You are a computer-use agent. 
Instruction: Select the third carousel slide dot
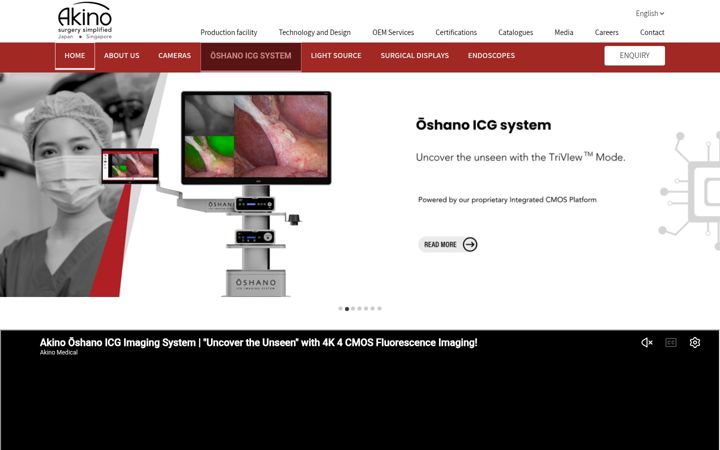click(353, 309)
